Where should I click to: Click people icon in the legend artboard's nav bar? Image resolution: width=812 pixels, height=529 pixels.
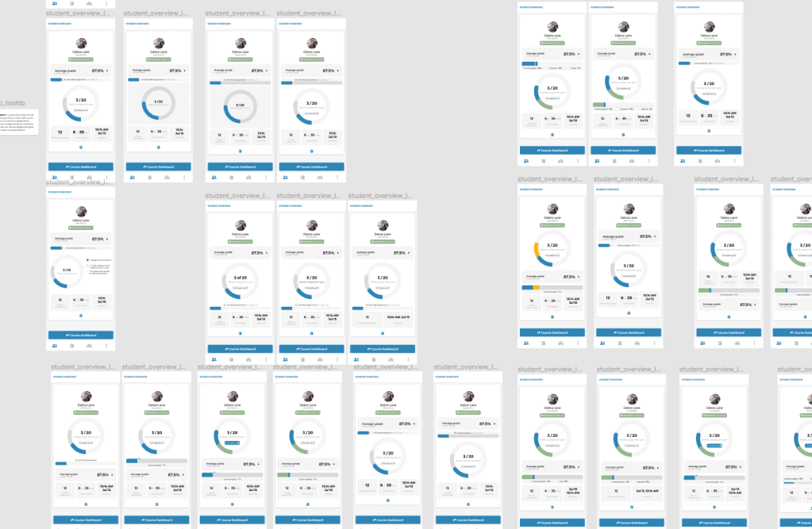[x=54, y=345]
